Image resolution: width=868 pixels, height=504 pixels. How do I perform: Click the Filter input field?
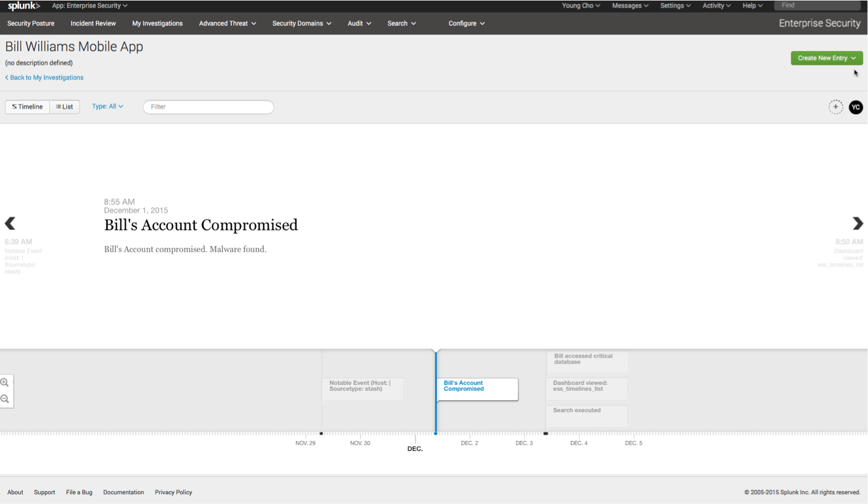click(x=208, y=107)
